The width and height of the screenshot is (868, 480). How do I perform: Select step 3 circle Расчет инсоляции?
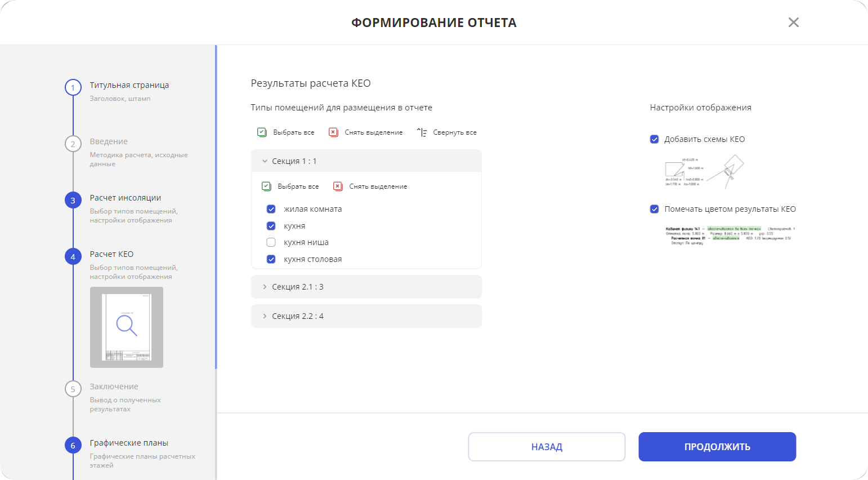pyautogui.click(x=73, y=201)
